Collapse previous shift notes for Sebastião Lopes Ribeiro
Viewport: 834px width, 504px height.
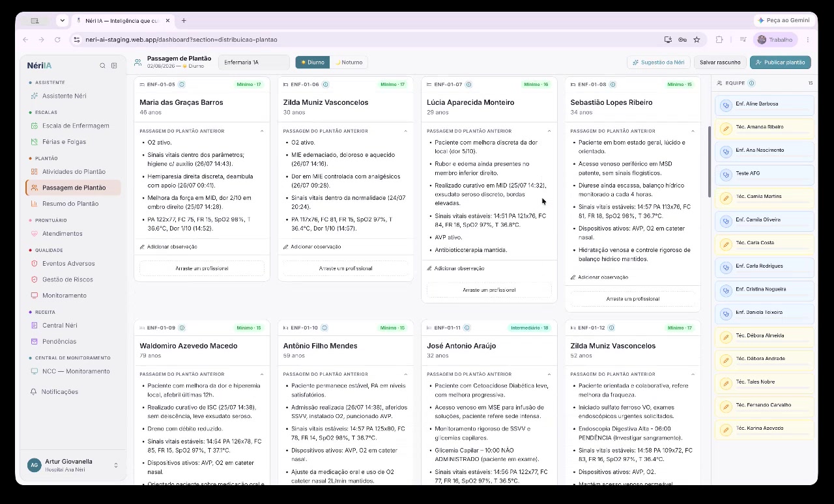(x=693, y=131)
